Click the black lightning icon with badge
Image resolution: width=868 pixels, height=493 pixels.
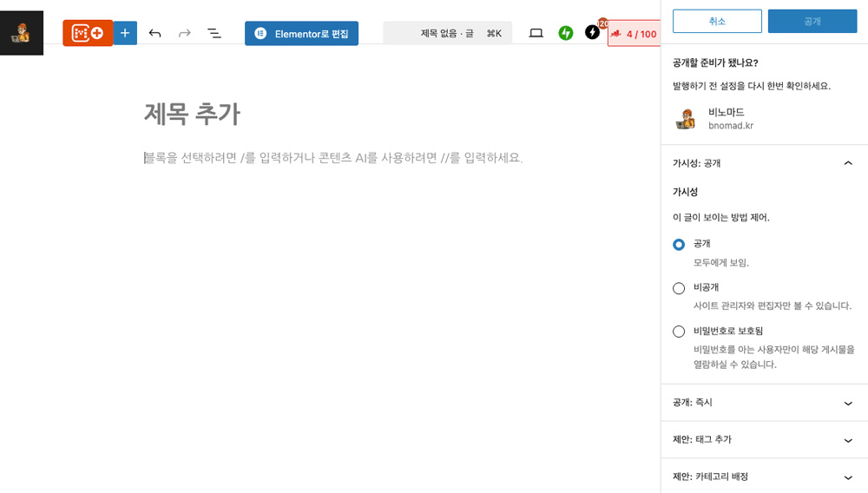point(593,33)
